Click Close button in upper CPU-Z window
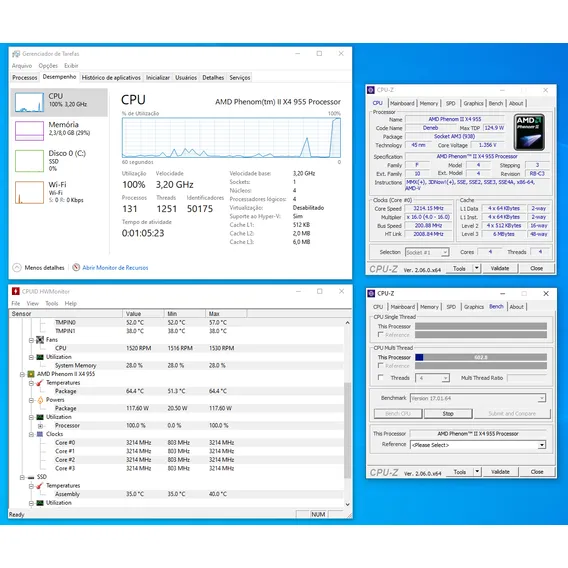 (536, 268)
